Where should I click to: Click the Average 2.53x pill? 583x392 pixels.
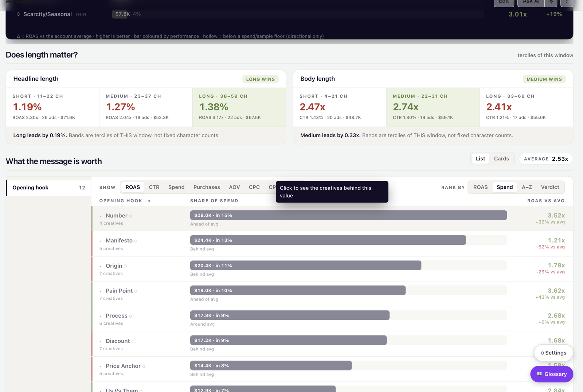(x=546, y=159)
